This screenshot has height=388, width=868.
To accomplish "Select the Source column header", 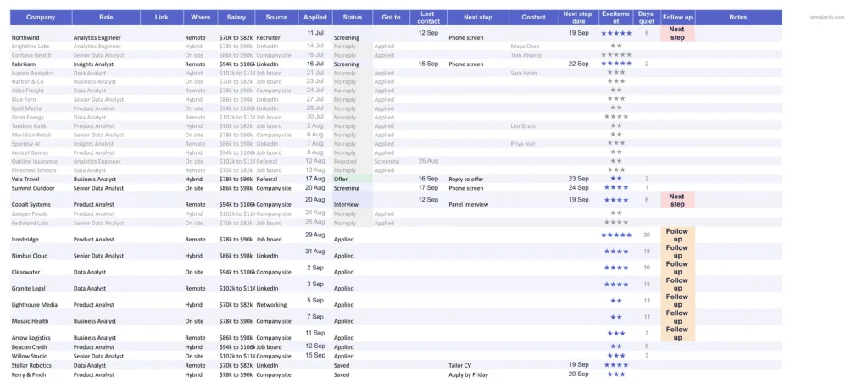I will (x=277, y=17).
